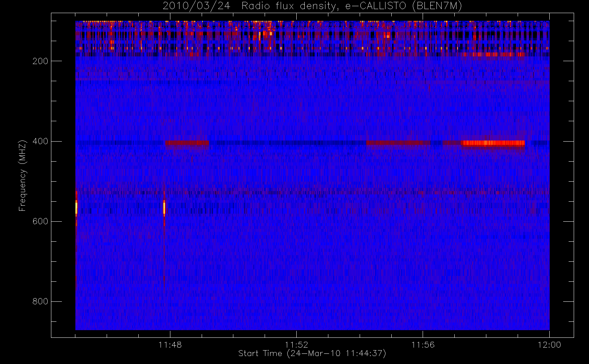The width and height of the screenshot is (589, 364).
Task: Click the 11:52 time tick label
Action: tap(296, 345)
